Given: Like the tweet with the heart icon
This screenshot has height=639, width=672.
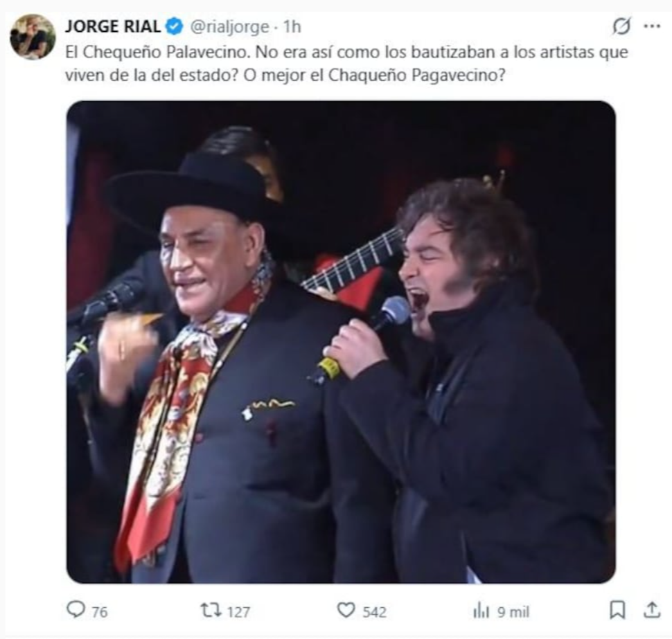Looking at the screenshot, I should click(x=346, y=611).
